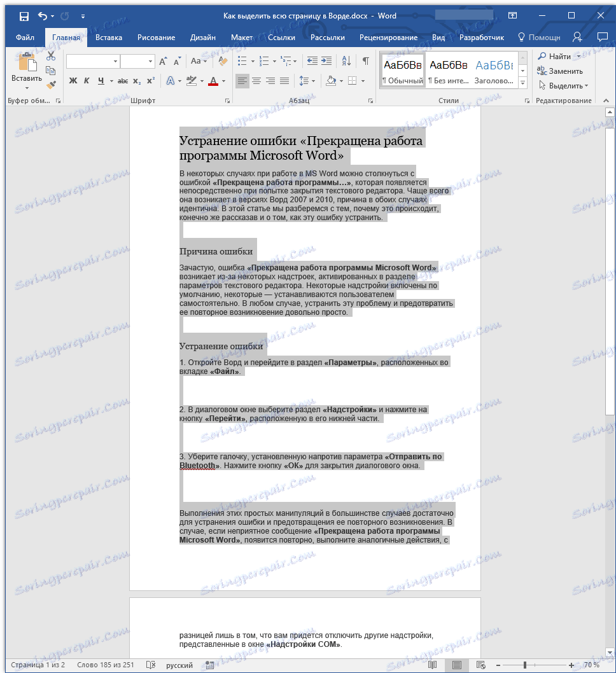Image resolution: width=616 pixels, height=673 pixels.
Task: Apply the Обычный style
Action: click(403, 71)
